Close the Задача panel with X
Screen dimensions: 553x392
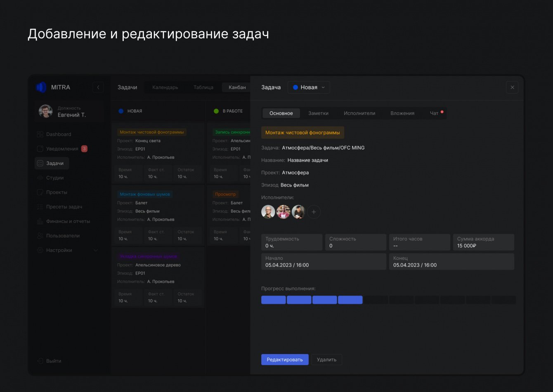512,87
